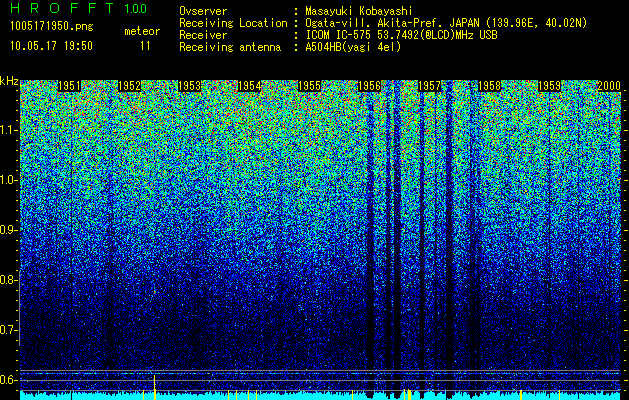Select the A504HB(yagi 4el) antenna text

[x=353, y=47]
